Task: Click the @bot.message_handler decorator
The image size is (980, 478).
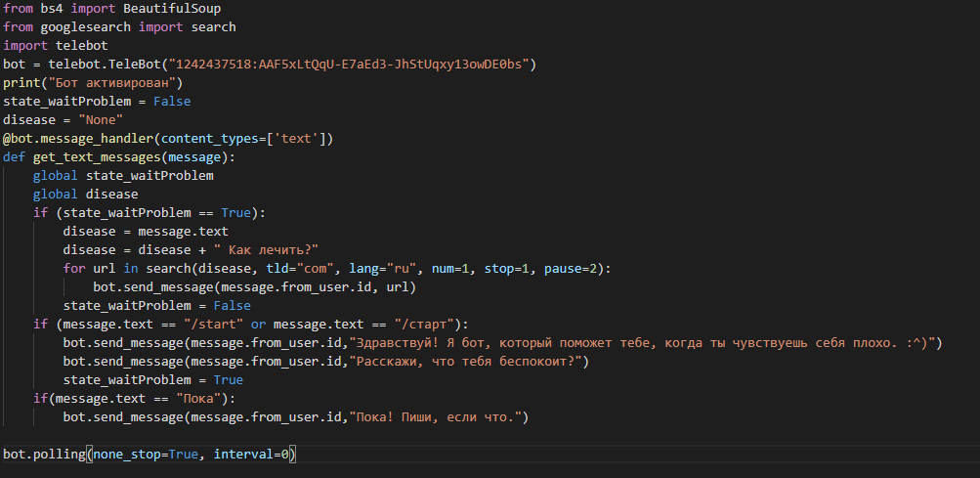Action: 168,138
